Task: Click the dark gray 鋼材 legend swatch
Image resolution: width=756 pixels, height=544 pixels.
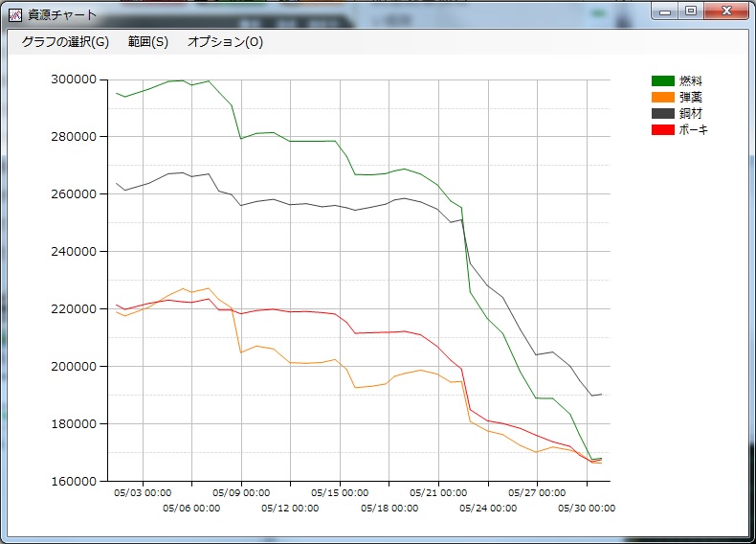Action: tap(663, 113)
